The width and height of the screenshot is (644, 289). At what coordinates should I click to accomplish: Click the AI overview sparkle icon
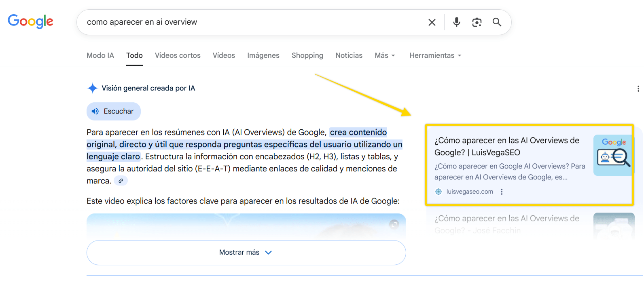(x=93, y=88)
